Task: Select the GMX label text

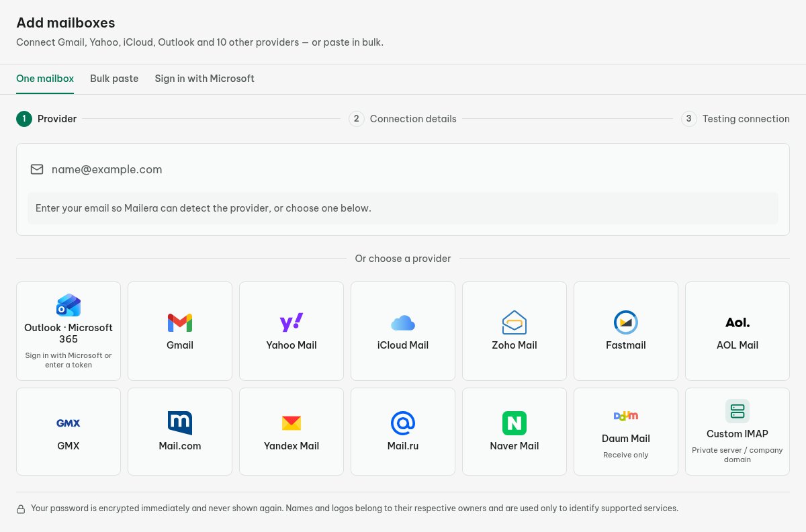Action: tap(69, 446)
